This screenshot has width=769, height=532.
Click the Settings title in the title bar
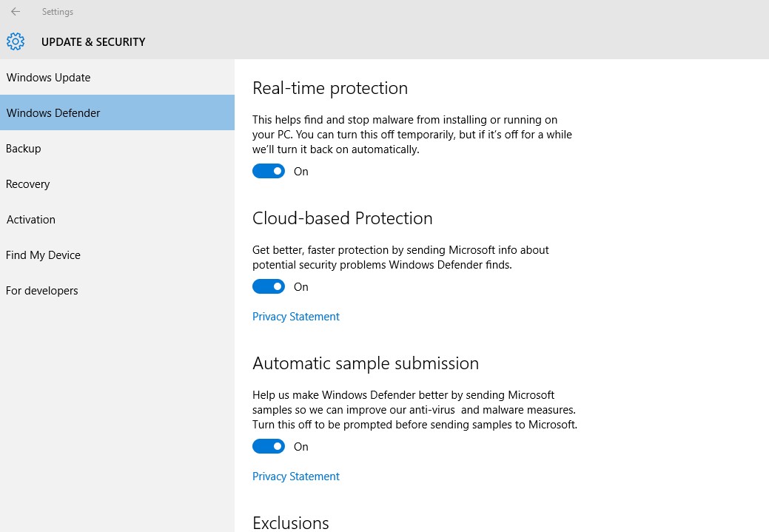[58, 11]
